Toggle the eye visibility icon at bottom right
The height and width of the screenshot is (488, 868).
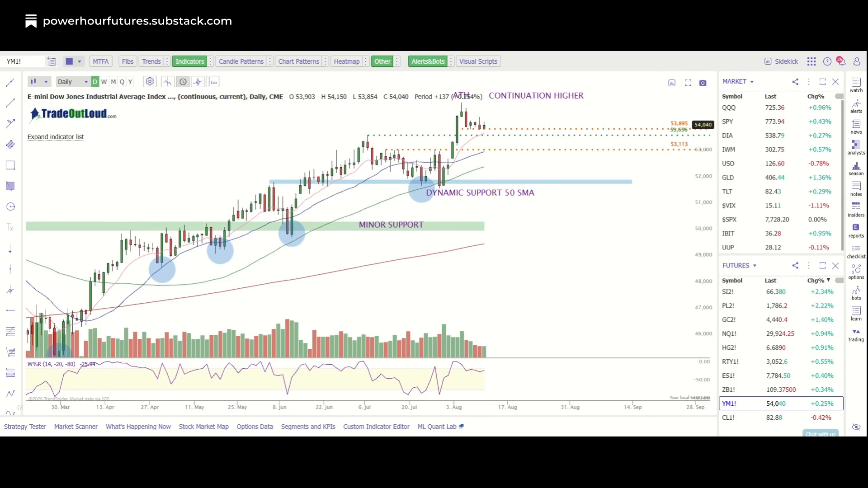tap(856, 427)
